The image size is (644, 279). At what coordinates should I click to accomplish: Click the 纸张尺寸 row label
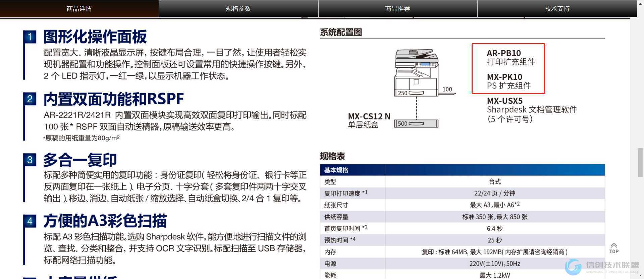pos(336,205)
